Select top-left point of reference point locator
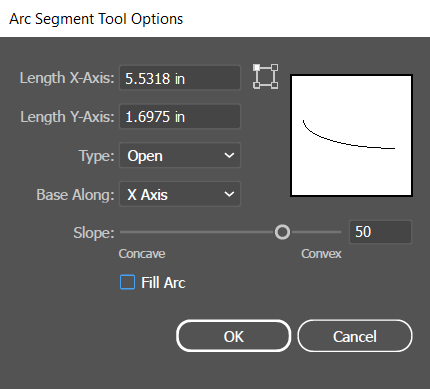 click(x=256, y=68)
